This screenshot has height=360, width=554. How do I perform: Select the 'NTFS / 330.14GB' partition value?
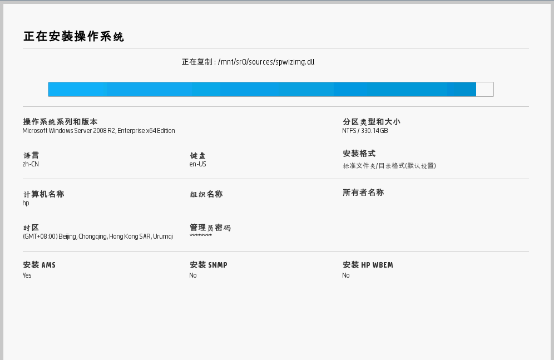[x=365, y=131]
